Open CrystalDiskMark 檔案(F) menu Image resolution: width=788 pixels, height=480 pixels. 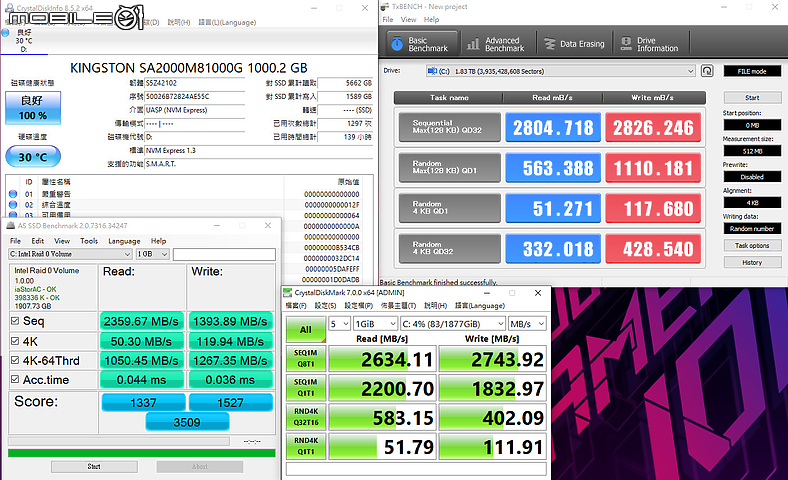click(x=296, y=306)
